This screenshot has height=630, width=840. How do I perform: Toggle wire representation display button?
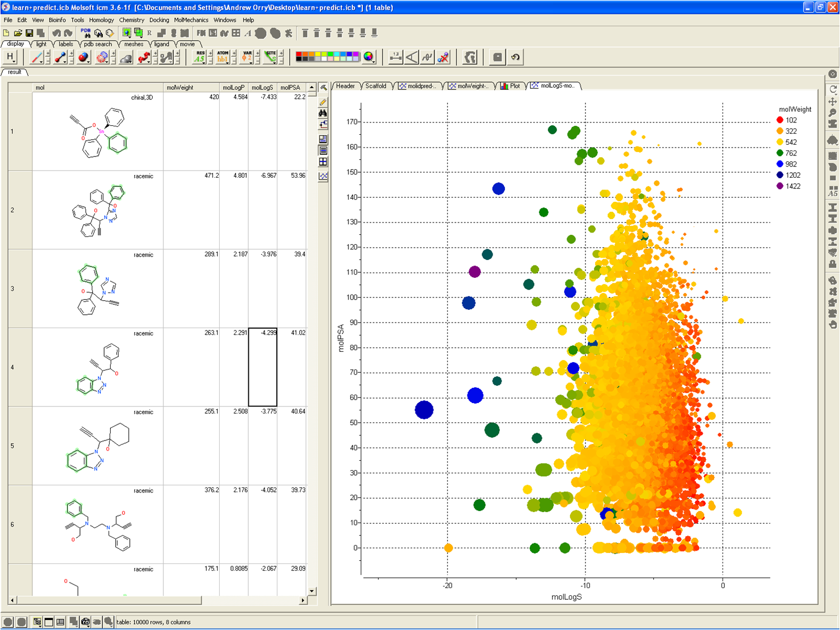pyautogui.click(x=37, y=57)
